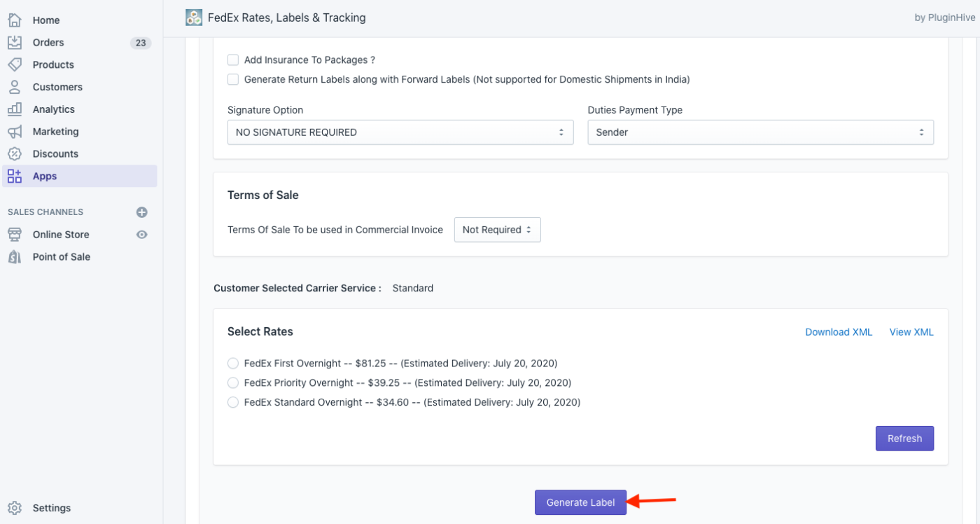Viewport: 980px width, 524px height.
Task: Click the Customers person icon
Action: click(x=15, y=87)
